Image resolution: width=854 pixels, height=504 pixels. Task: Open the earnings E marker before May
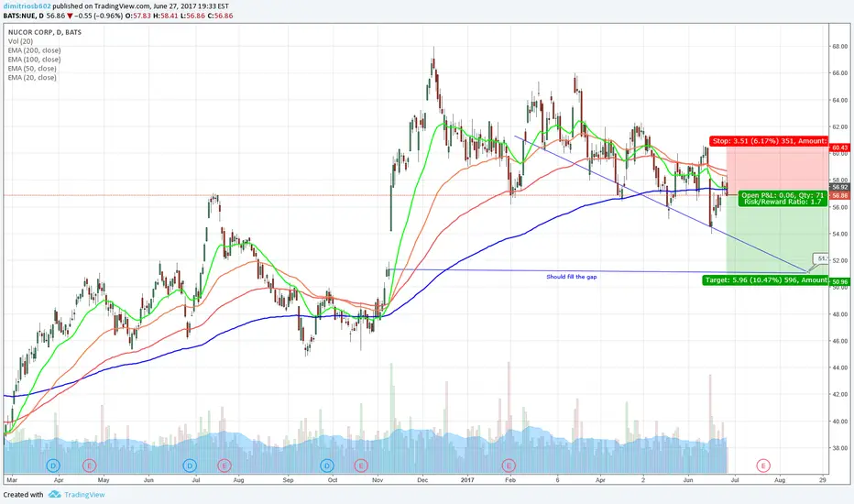pos(89,466)
